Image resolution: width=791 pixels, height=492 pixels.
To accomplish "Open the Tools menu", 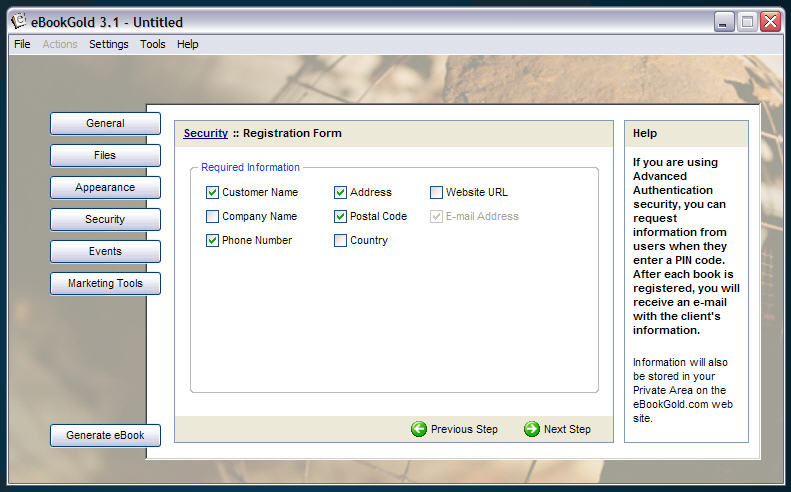I will (153, 44).
